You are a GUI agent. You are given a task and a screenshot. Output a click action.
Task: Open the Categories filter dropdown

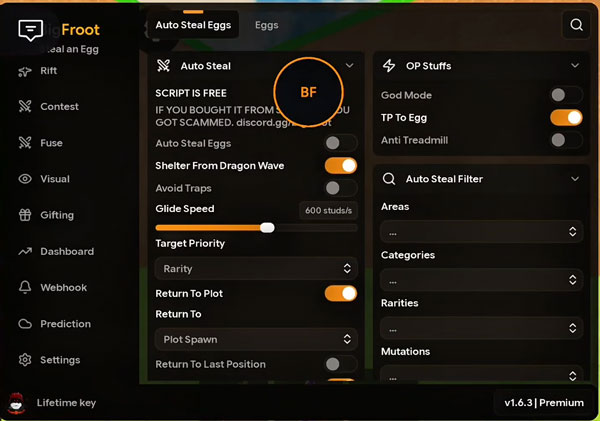click(481, 280)
